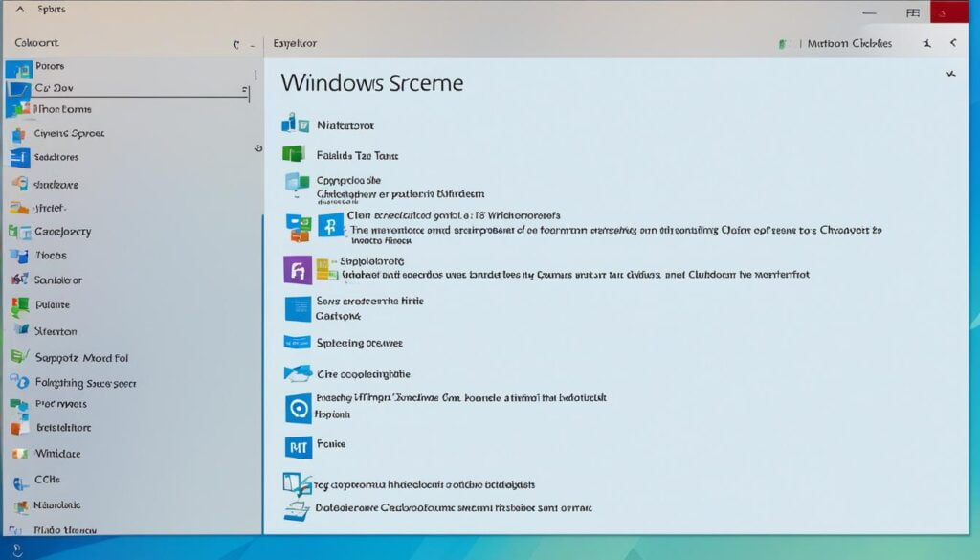Click the icon next to Cire ccooleingtatie
This screenshot has height=560, width=980.
[x=298, y=373]
